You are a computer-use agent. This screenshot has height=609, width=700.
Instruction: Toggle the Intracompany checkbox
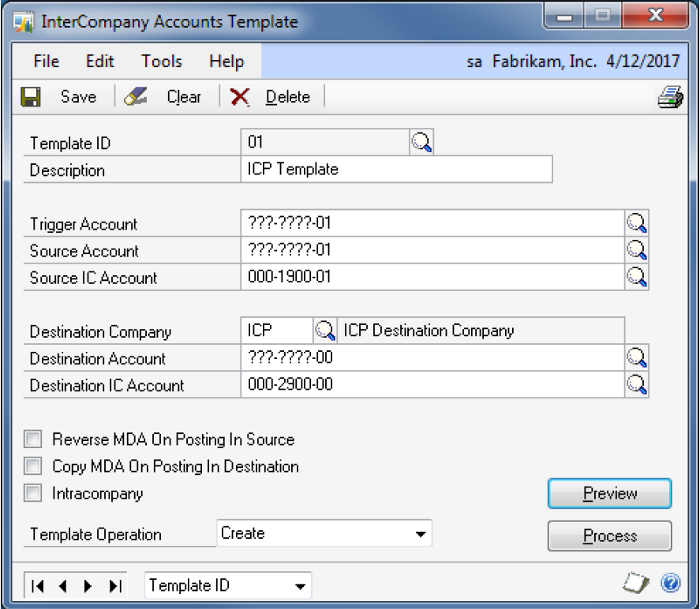pos(33,494)
